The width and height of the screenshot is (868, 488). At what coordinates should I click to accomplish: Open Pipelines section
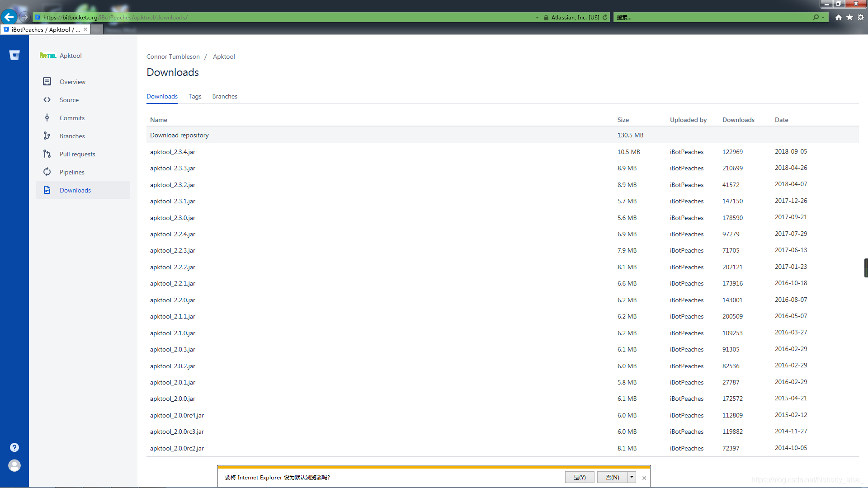[x=71, y=172]
